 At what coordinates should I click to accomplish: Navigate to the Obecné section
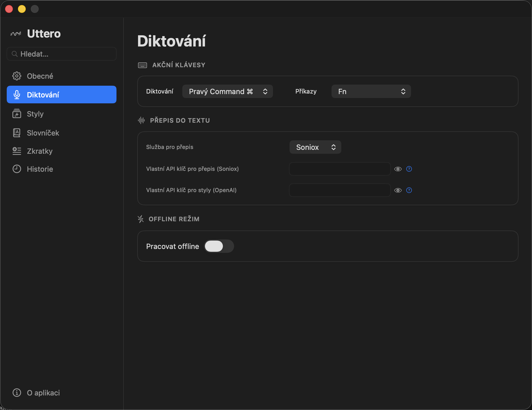point(40,76)
